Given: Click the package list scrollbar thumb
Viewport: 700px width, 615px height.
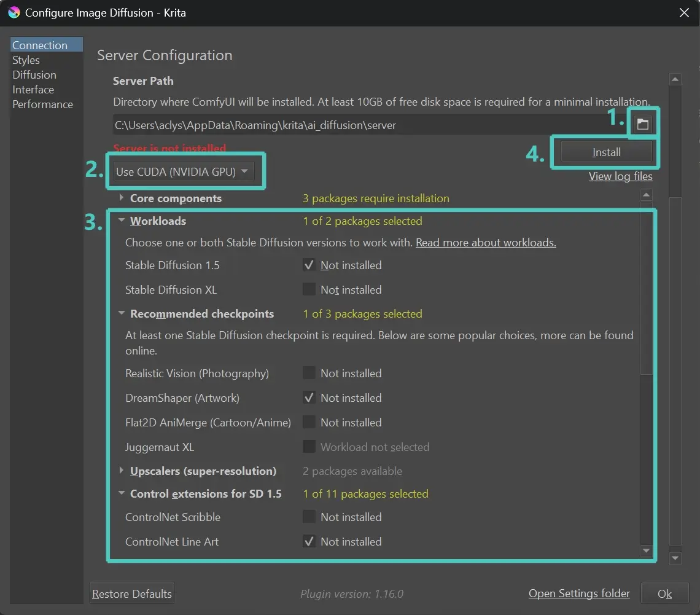Looking at the screenshot, I should 646,288.
